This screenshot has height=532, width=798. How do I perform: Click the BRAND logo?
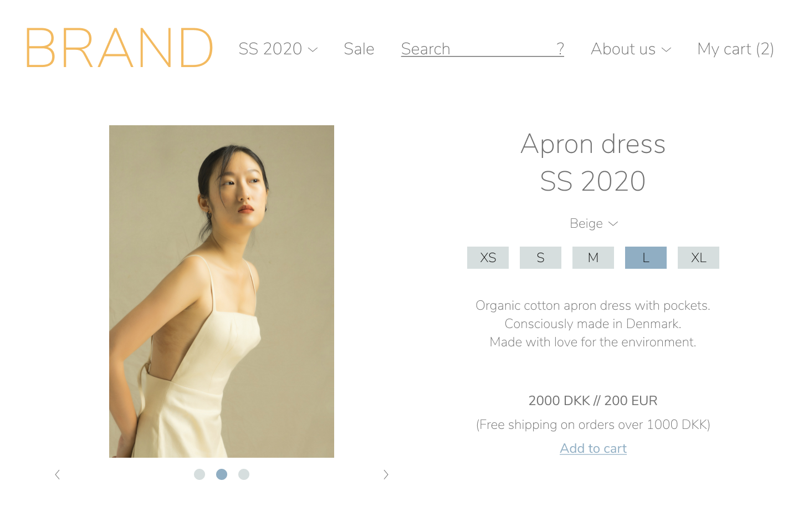tap(120, 48)
